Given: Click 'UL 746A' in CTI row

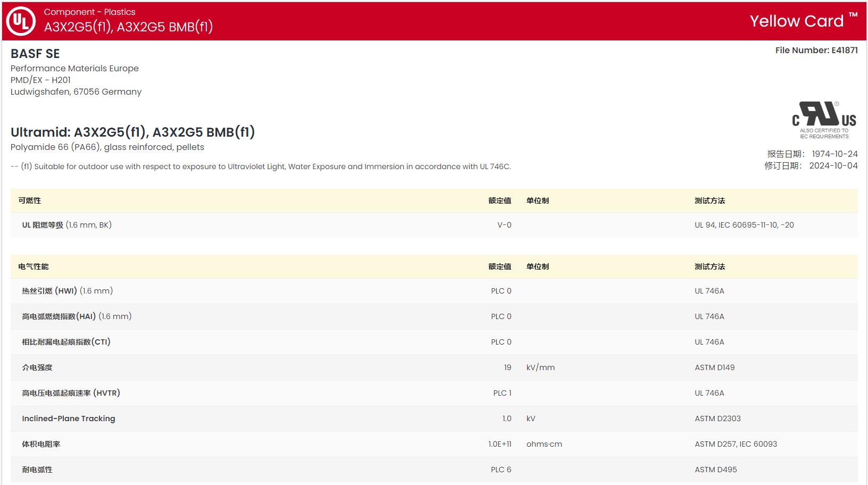Looking at the screenshot, I should coord(710,342).
